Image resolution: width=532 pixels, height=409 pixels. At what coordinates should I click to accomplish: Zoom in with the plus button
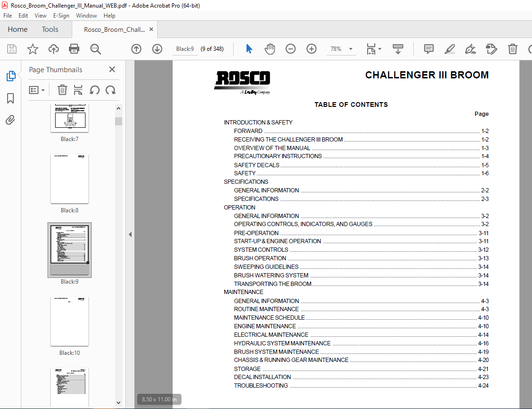(x=312, y=49)
